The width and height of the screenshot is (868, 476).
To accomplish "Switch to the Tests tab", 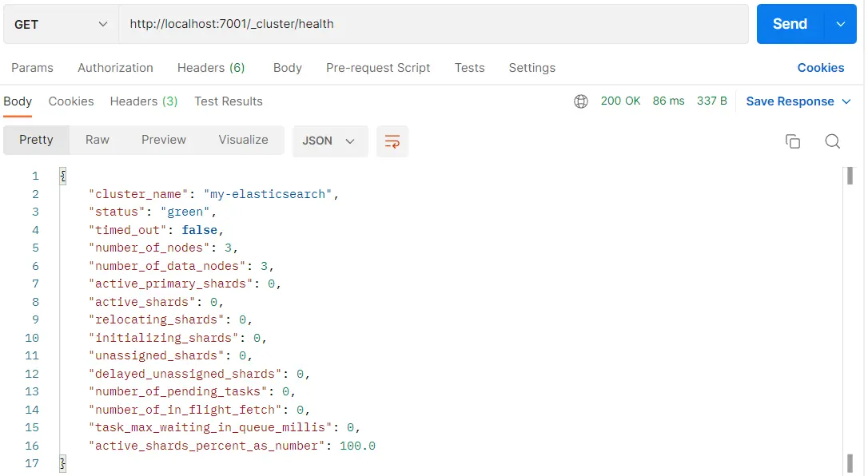I will tap(469, 68).
